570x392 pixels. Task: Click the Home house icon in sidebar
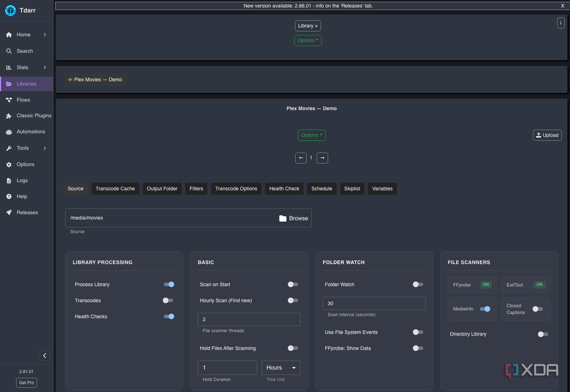(x=9, y=35)
